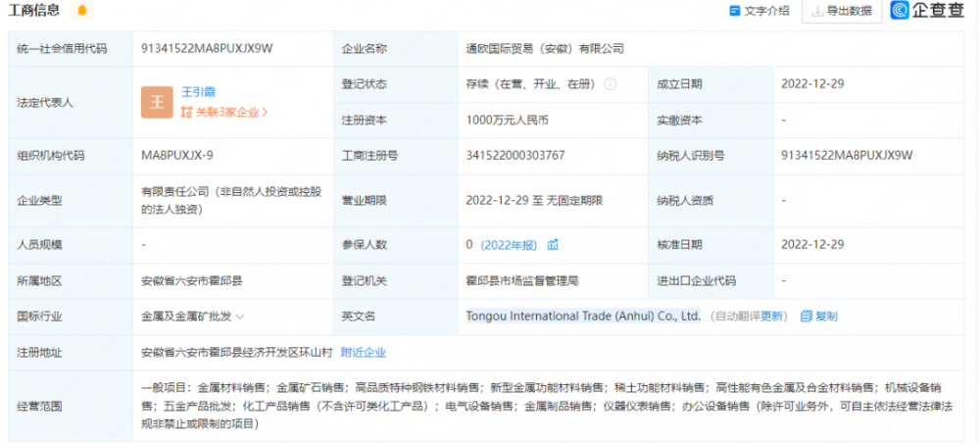The height and width of the screenshot is (443, 980).
Task: Select registration authority 霍邱县市场监督管理局
Action: pos(522,281)
